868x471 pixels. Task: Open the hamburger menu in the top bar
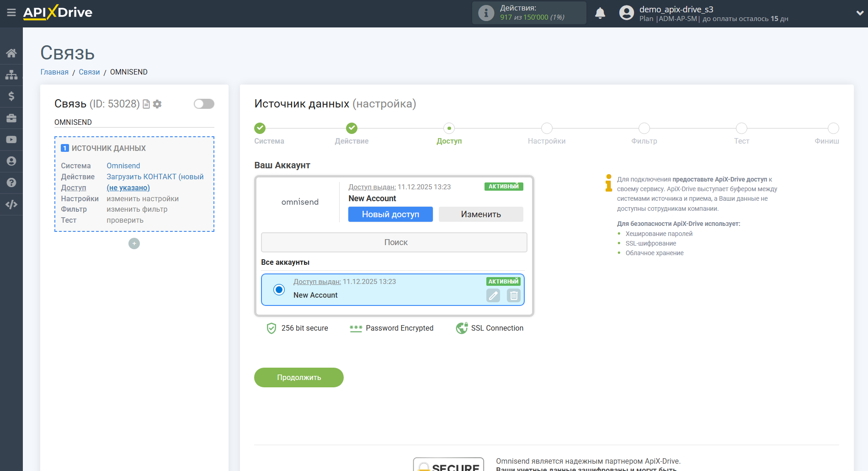point(11,13)
